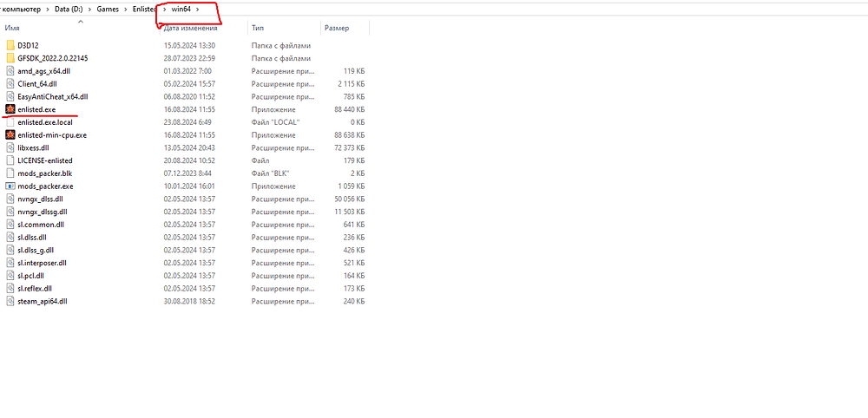This screenshot has width=868, height=418.
Task: Select the file name enlisted-min-cpu.exe
Action: click(52, 135)
